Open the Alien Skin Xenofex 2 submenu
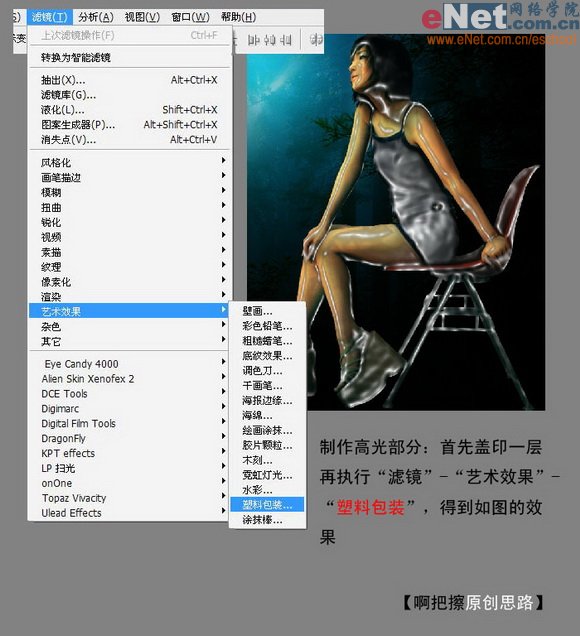The image size is (580, 636). (x=130, y=379)
